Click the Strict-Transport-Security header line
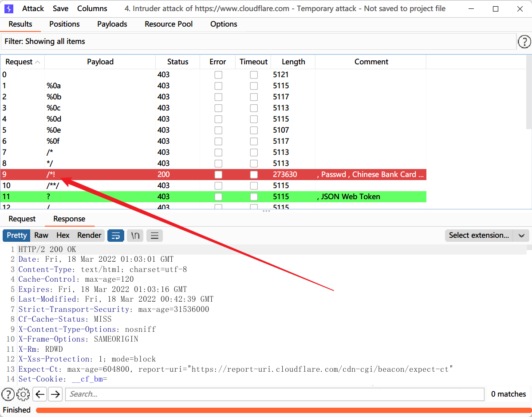The image size is (532, 417). 114,310
